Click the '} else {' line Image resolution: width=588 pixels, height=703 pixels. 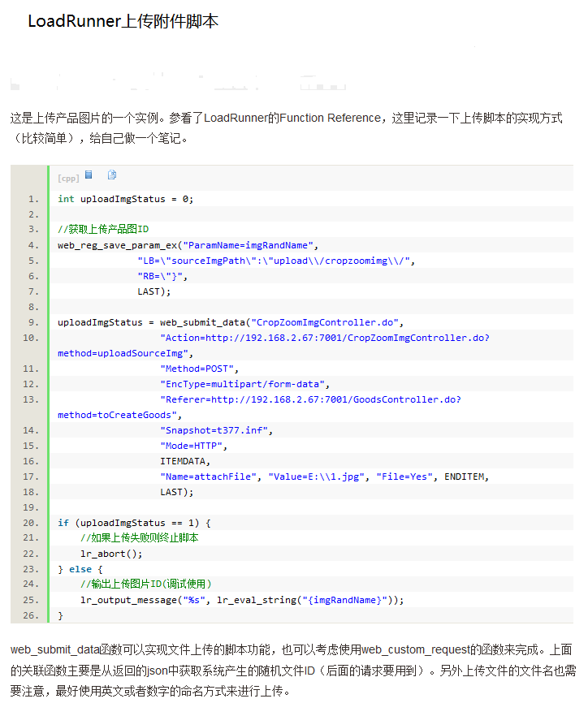click(x=80, y=569)
